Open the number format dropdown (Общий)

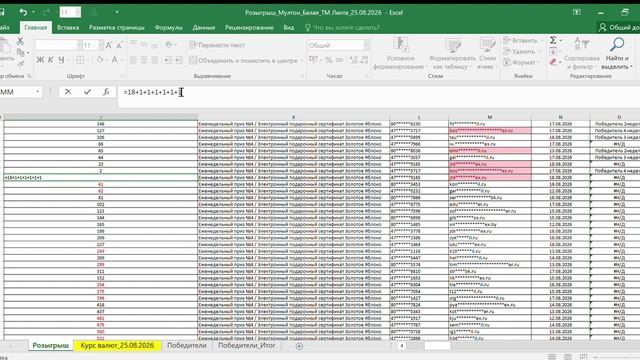[367, 45]
